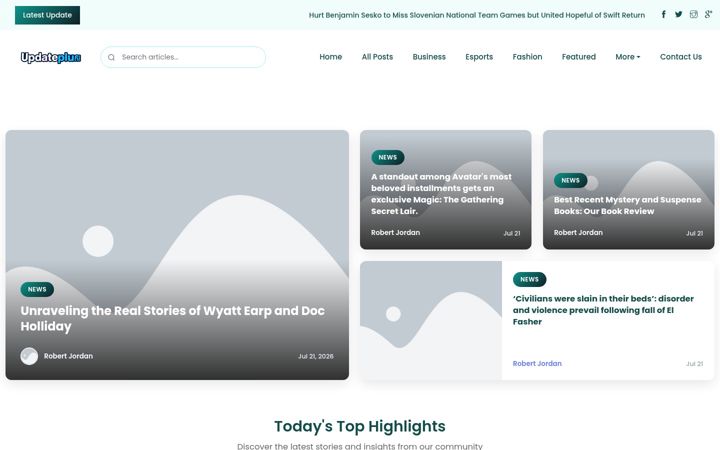Open the Avatar Magic: The Gathering Secret Lair article

tap(441, 194)
